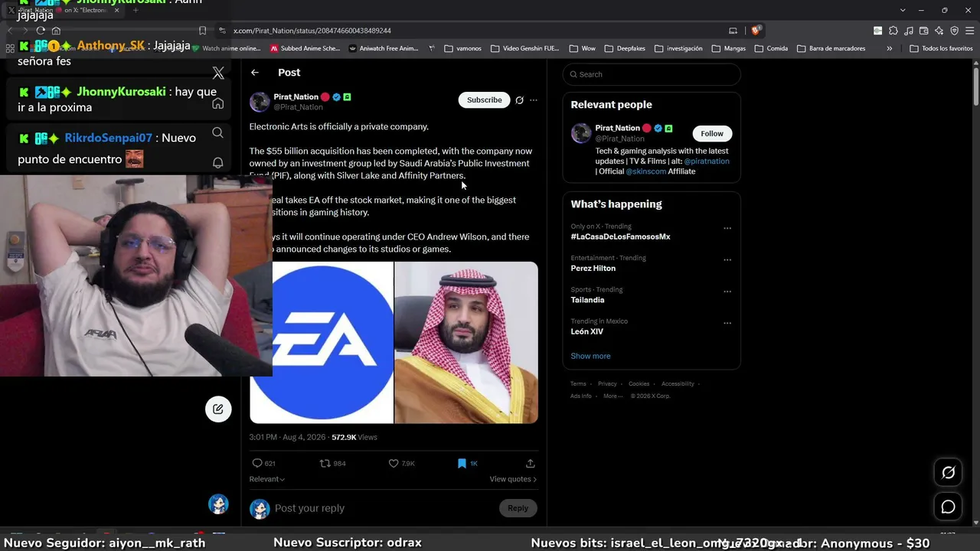Open the browser extensions puzzle icon
This screenshot has height=551, width=980.
pos(893,31)
